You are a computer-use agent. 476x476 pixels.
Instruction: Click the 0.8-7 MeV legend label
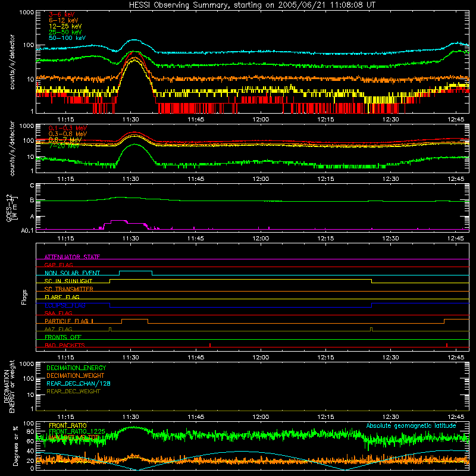(65, 140)
